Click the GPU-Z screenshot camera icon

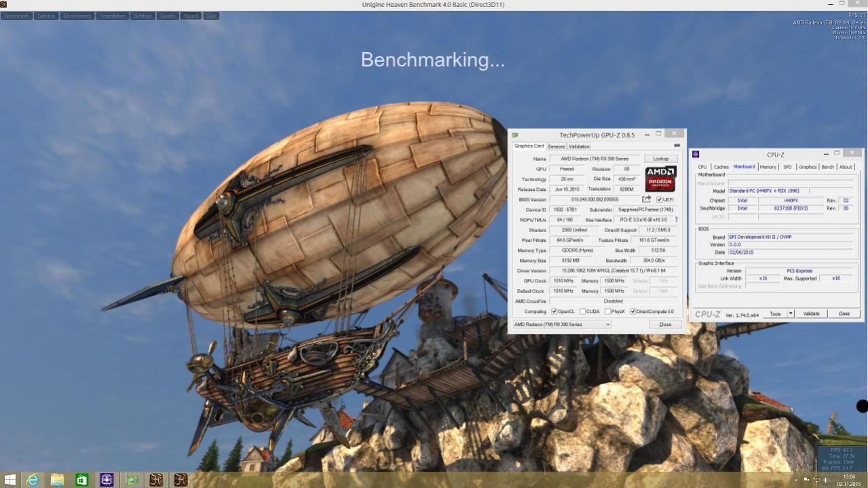pyautogui.click(x=677, y=145)
